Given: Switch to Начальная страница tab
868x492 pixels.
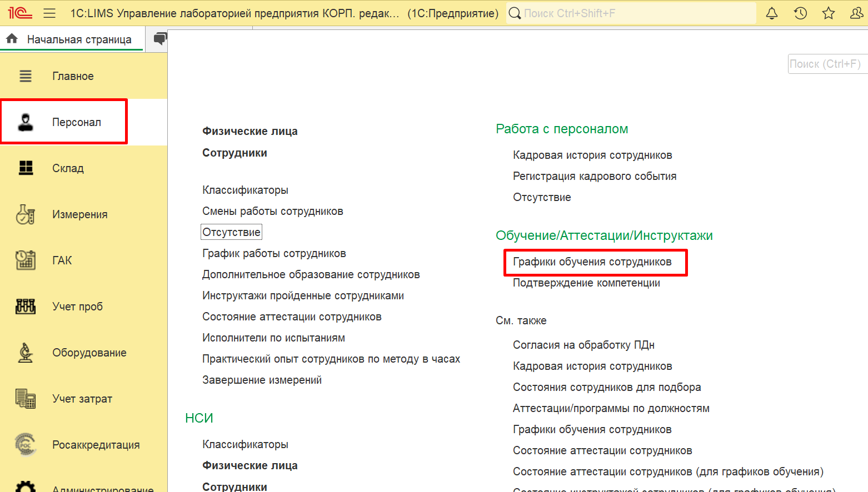Looking at the screenshot, I should point(79,39).
